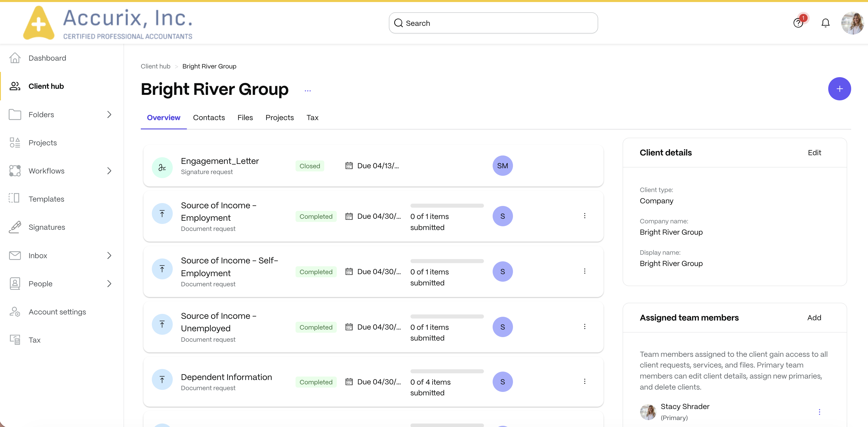Open the help question mark icon
This screenshot has width=868, height=427.
798,23
